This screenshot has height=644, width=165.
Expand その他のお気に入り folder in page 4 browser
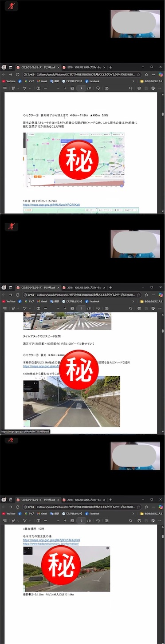point(152,81)
